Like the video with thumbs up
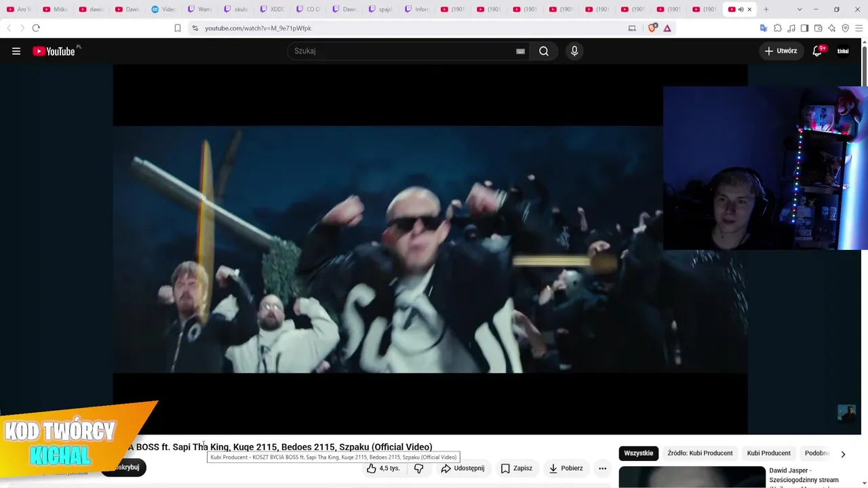Screen dimensions: 868x488 383,468
